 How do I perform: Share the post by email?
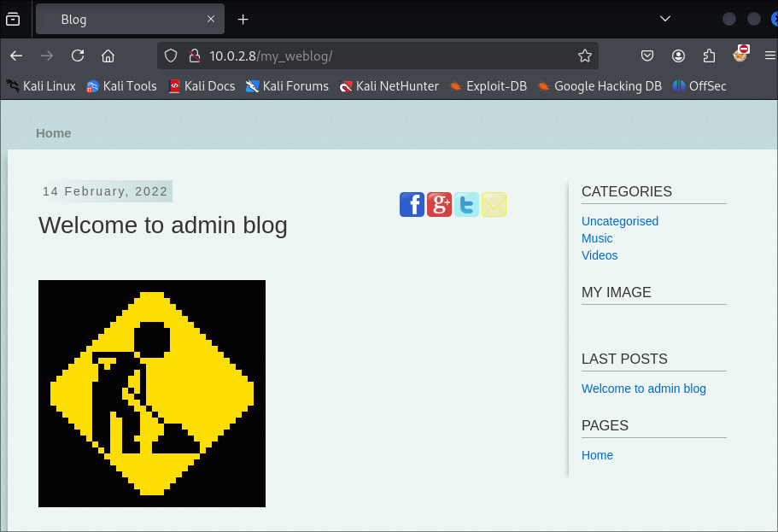tap(494, 204)
